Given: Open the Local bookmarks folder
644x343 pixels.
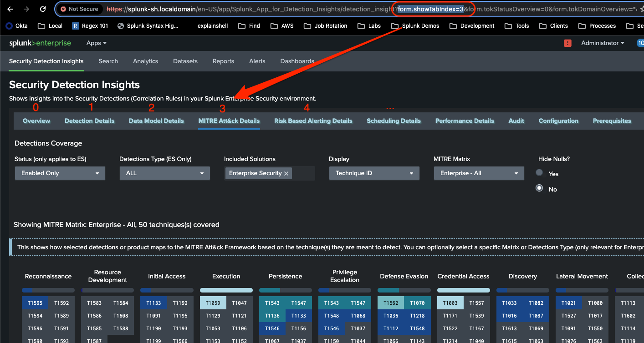Looking at the screenshot, I should tap(50, 26).
